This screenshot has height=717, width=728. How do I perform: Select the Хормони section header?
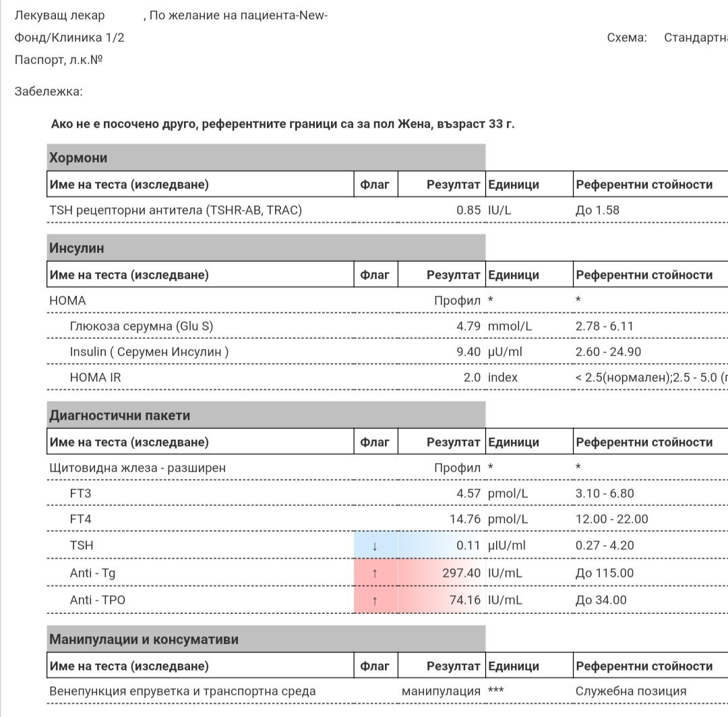tap(78, 158)
